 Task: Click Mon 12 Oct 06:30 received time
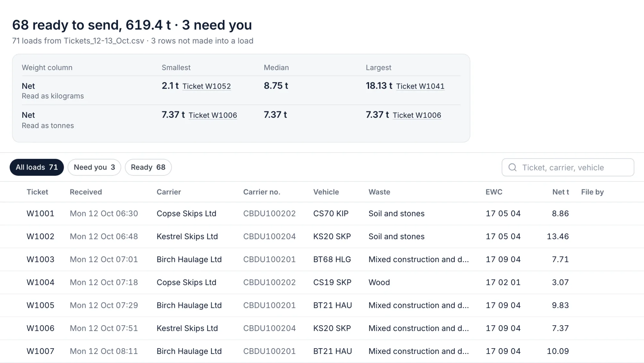[x=104, y=213]
